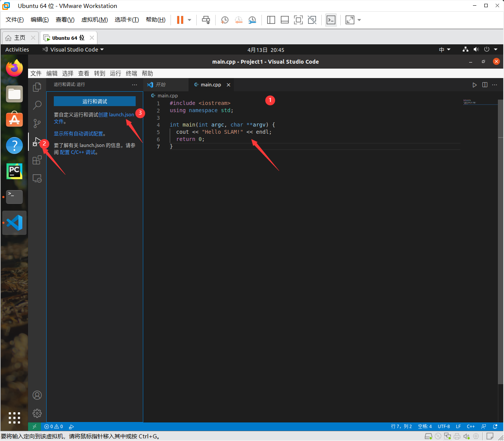Image resolution: width=504 pixels, height=441 pixels.
Task: Open Run and Debug panel ellipsis menu
Action: (135, 85)
